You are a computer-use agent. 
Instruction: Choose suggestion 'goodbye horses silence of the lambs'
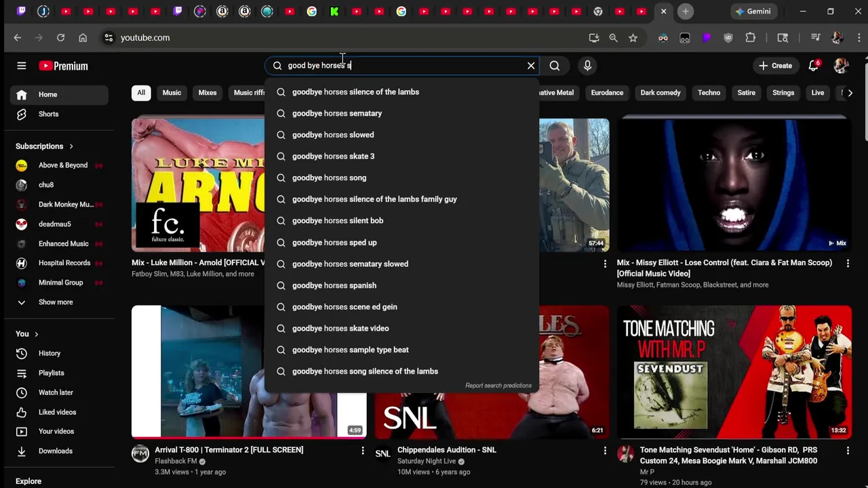(x=401, y=92)
